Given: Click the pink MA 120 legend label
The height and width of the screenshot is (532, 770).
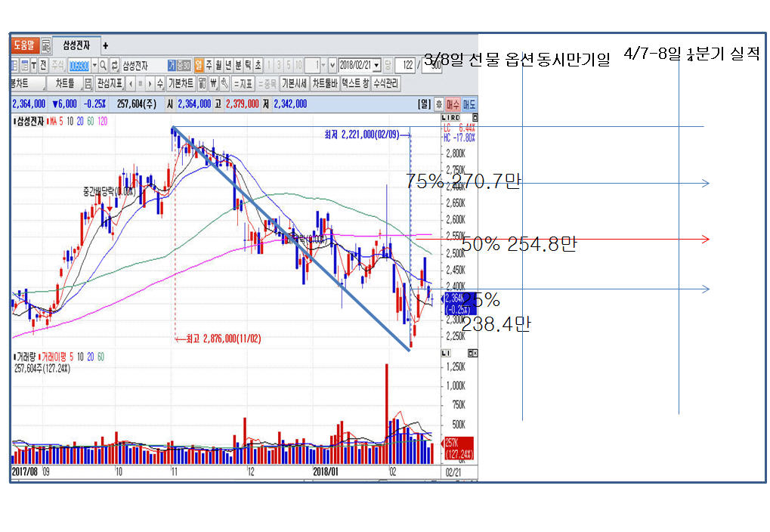Looking at the screenshot, I should (103, 121).
